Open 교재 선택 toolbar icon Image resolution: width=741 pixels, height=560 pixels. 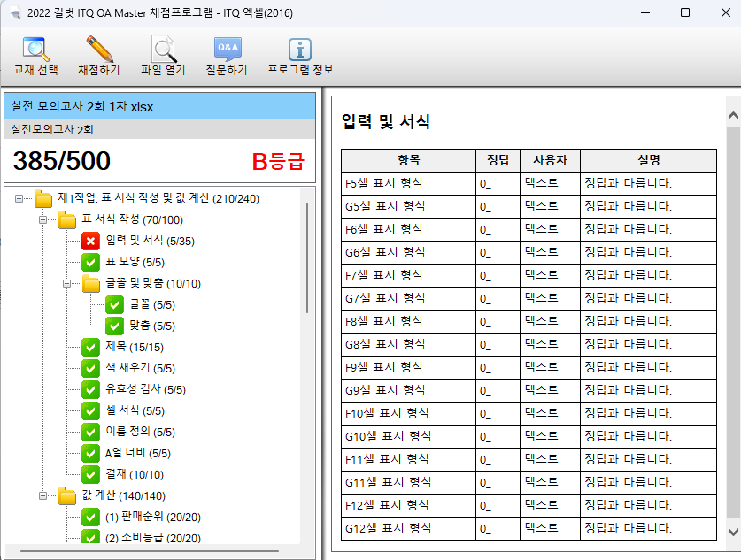tap(36, 50)
